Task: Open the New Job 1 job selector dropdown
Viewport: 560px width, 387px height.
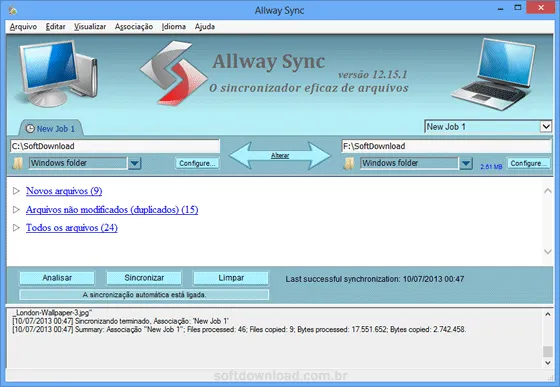Action: 546,126
